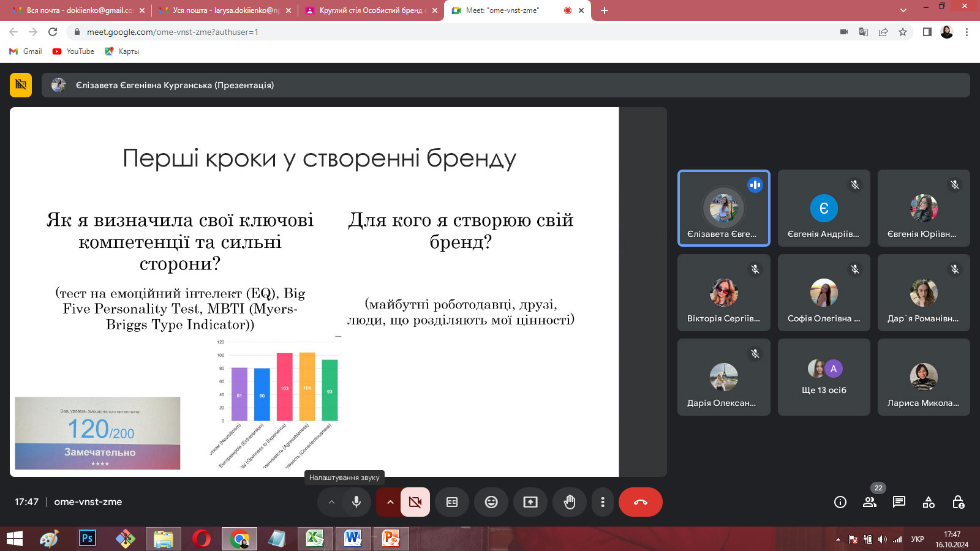The height and width of the screenshot is (551, 980).
Task: Click the Ще 13 осіб participants tile
Action: click(x=824, y=377)
